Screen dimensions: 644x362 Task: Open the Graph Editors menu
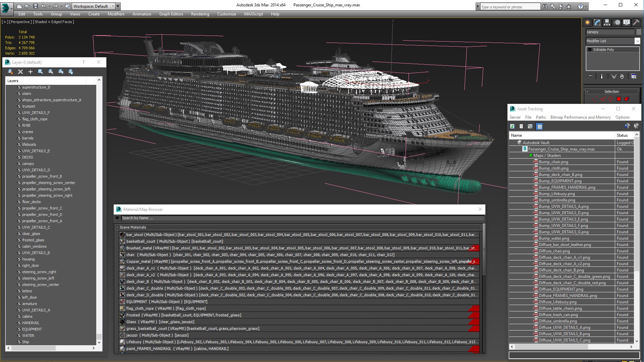[x=171, y=14]
